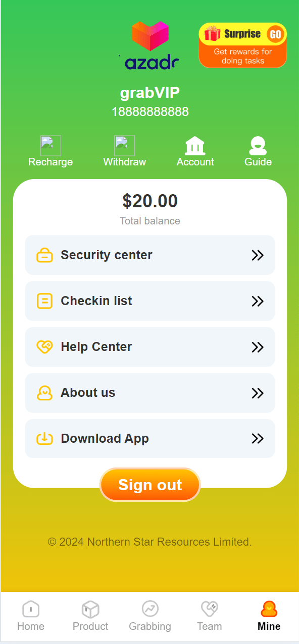299x644 pixels.
Task: Expand the Checkin list double chevron
Action: [x=258, y=301]
